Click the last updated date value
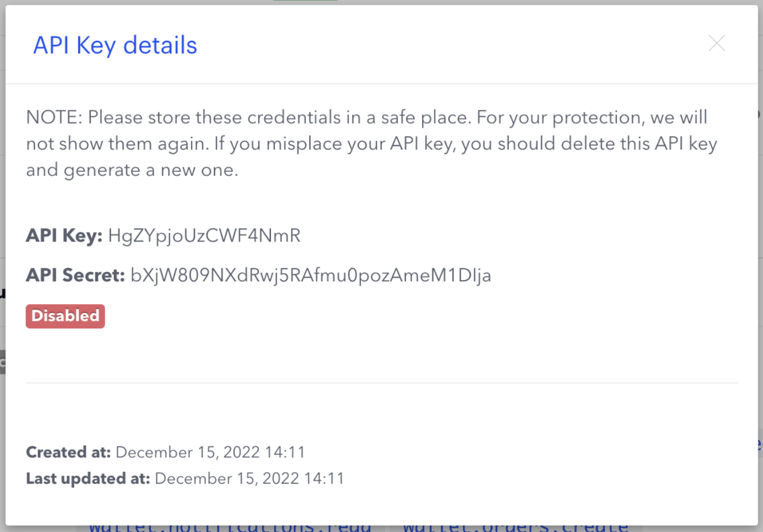Screen dimensions: 763x532 pyautogui.click(x=249, y=479)
